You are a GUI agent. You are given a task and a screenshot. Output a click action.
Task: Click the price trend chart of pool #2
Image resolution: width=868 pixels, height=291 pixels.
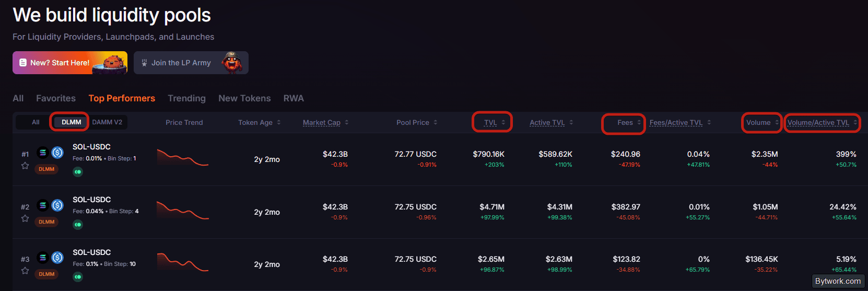(x=183, y=209)
